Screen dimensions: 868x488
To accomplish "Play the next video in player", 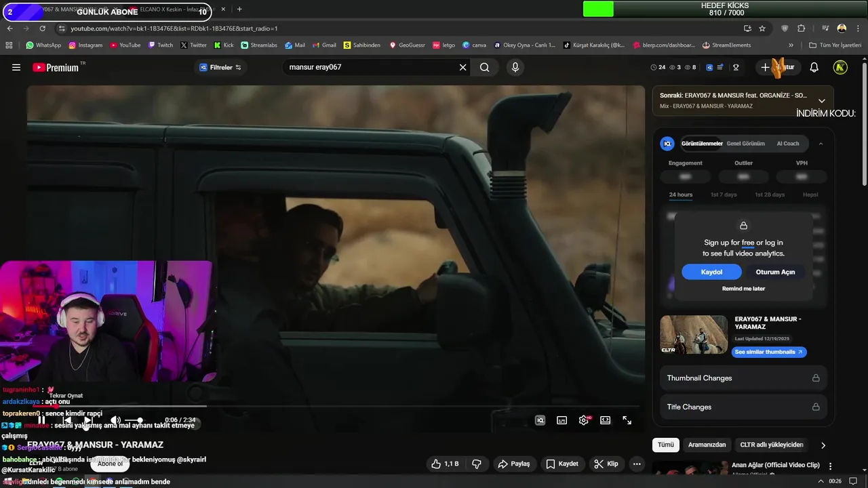I will pyautogui.click(x=87, y=420).
